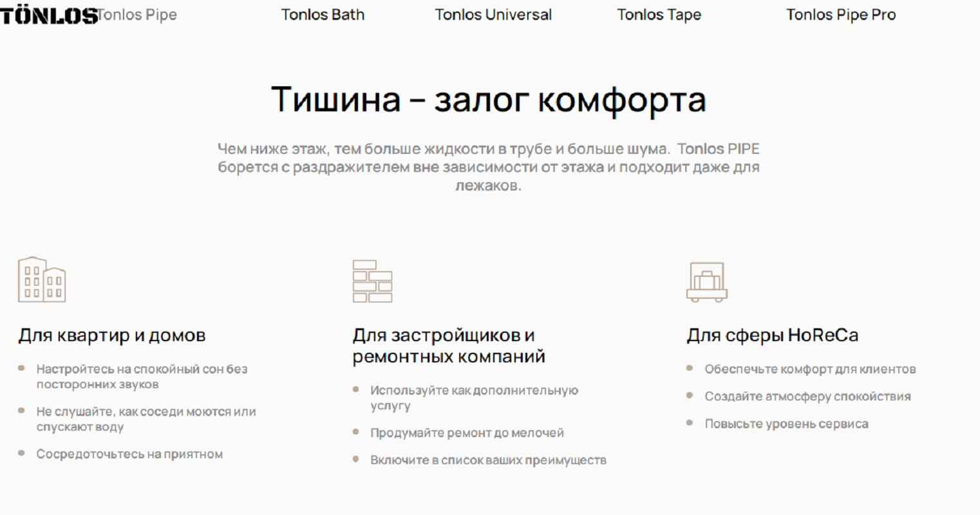Click the heading "Для сферы HoReCa"
Screen dimensions: 980x515
pos(772,335)
